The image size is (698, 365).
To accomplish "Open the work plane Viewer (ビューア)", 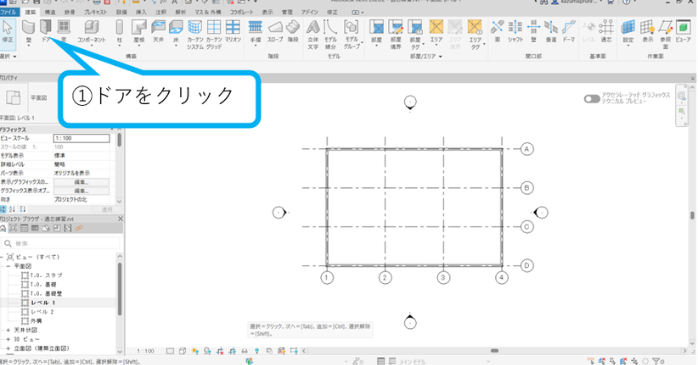I will pyautogui.click(x=683, y=31).
